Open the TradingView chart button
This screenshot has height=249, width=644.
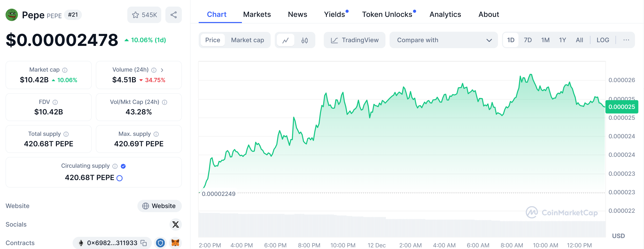pos(355,40)
